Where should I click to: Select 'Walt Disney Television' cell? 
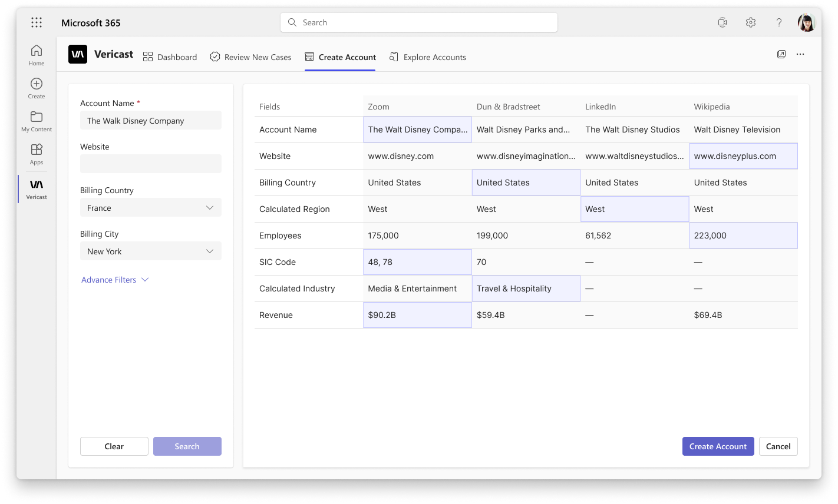[x=743, y=130]
